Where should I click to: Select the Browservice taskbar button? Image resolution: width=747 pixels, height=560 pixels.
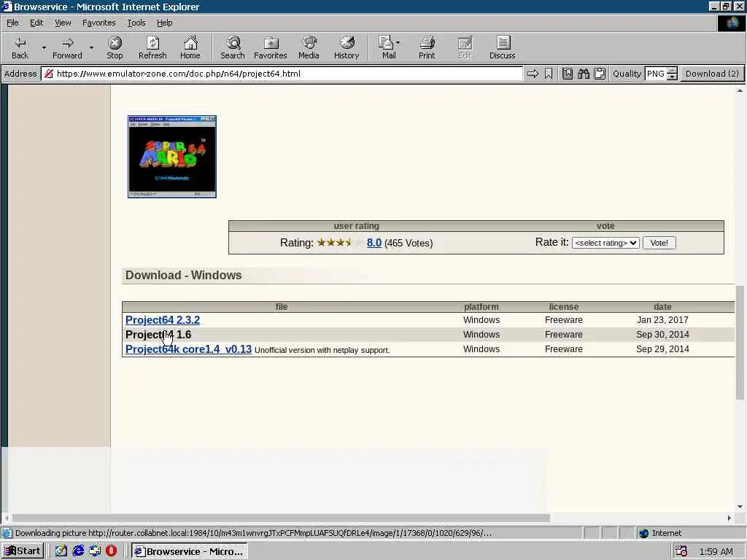(189, 551)
